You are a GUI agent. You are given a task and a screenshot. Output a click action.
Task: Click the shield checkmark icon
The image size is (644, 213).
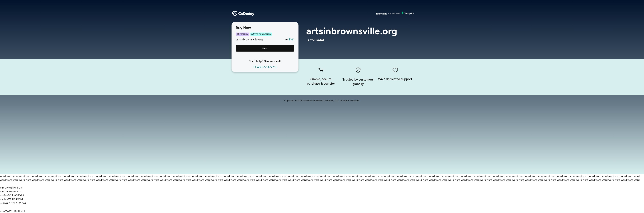[x=358, y=70]
